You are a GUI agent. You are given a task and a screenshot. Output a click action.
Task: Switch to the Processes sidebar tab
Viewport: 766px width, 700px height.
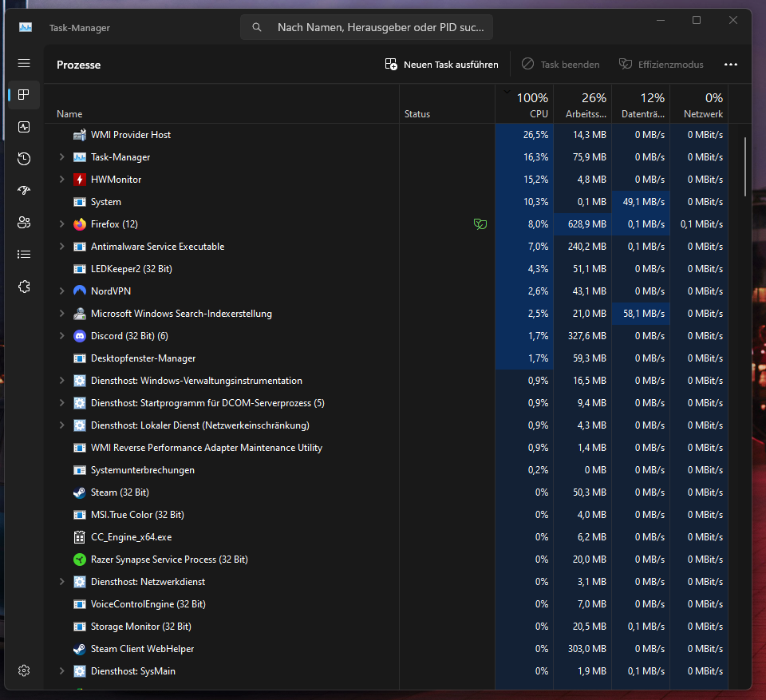tap(24, 95)
